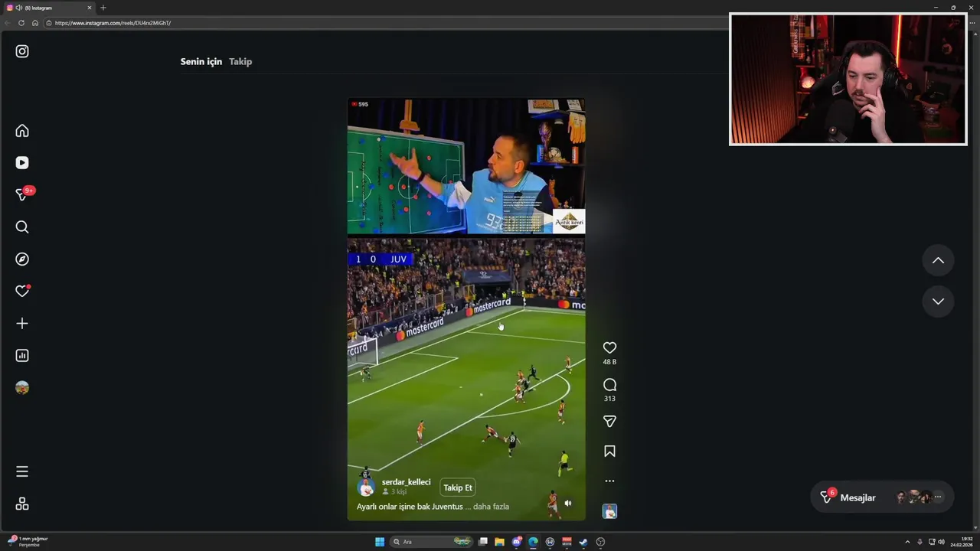Screen dimensions: 980x551
Task: Open File Explorer from taskbar
Action: (499, 542)
